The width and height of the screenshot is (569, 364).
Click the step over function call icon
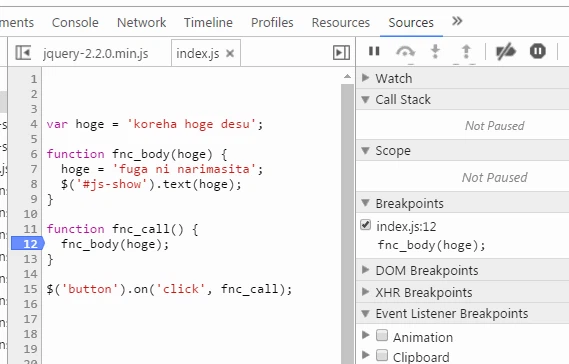point(405,52)
